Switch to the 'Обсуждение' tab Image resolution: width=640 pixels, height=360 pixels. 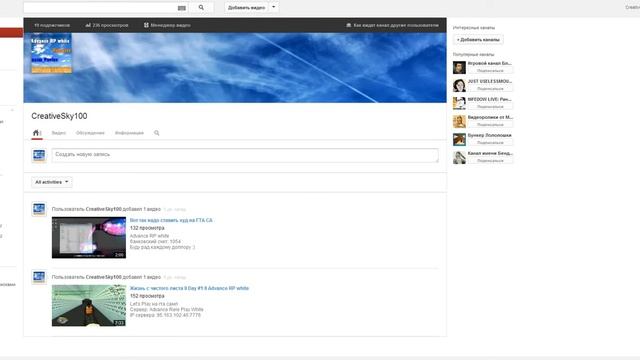pos(90,133)
